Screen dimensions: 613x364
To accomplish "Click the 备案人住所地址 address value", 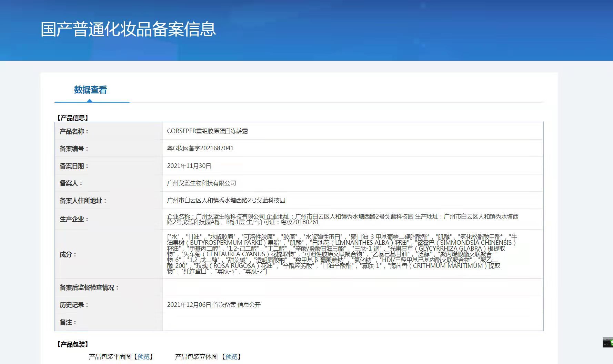I will [226, 200].
